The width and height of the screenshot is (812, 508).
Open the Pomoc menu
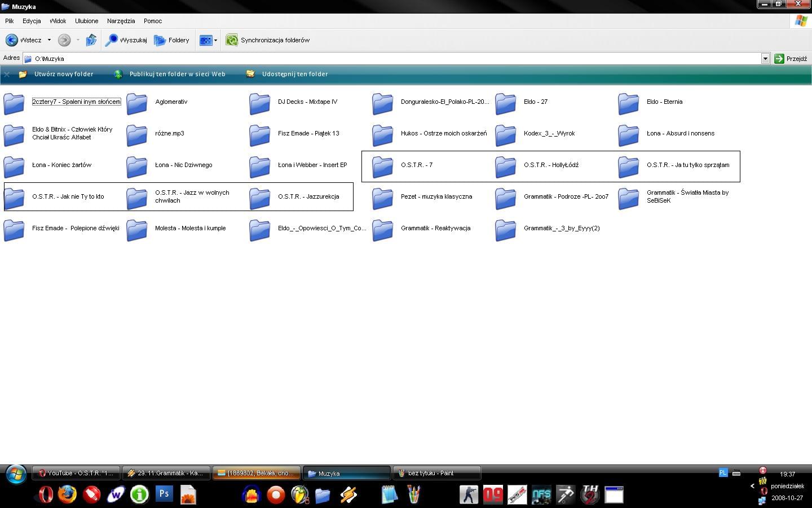153,21
